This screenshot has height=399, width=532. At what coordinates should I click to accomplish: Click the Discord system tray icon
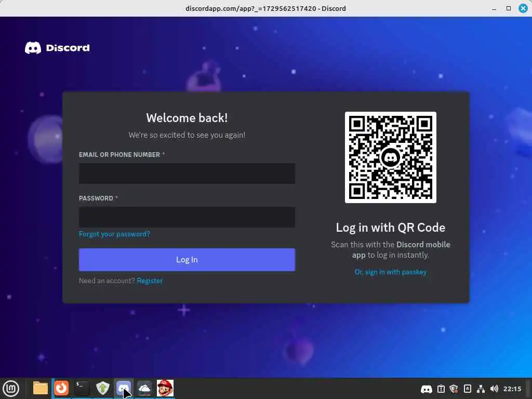click(427, 389)
